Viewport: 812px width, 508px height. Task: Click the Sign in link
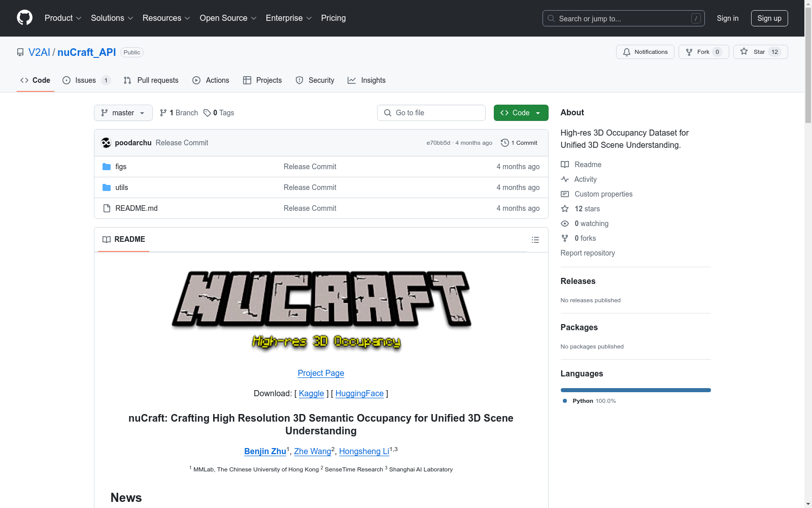[x=728, y=18]
